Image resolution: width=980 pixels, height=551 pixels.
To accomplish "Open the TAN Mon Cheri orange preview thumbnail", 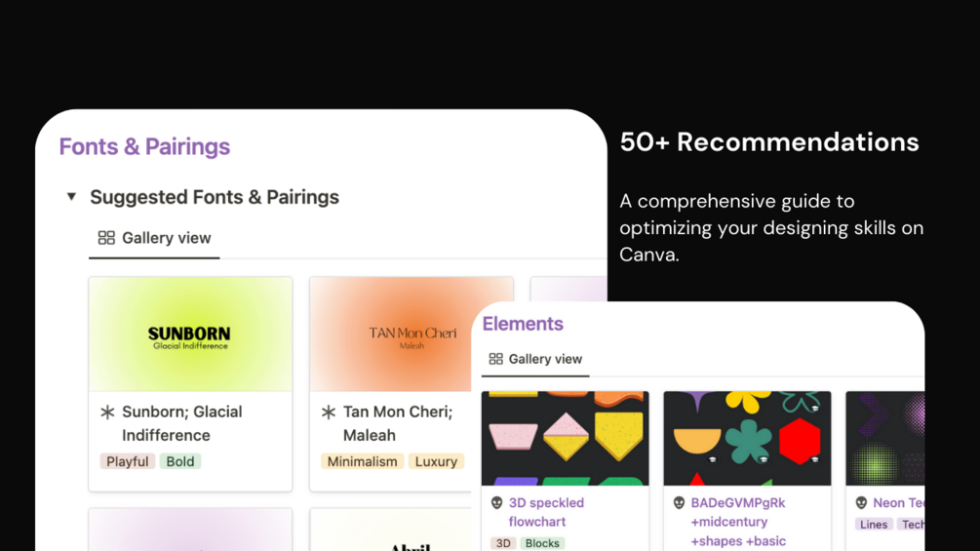I will (x=412, y=334).
